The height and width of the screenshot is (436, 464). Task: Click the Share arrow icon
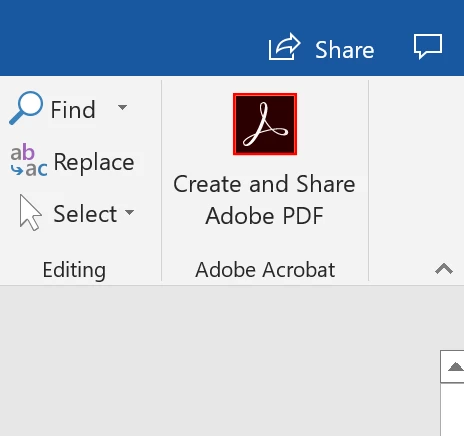pos(285,47)
